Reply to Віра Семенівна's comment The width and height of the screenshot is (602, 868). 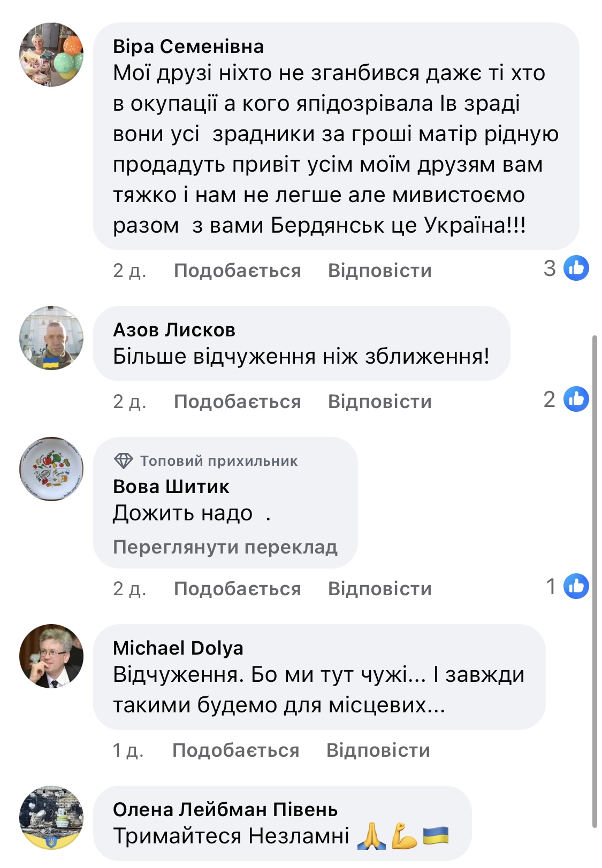tap(379, 271)
